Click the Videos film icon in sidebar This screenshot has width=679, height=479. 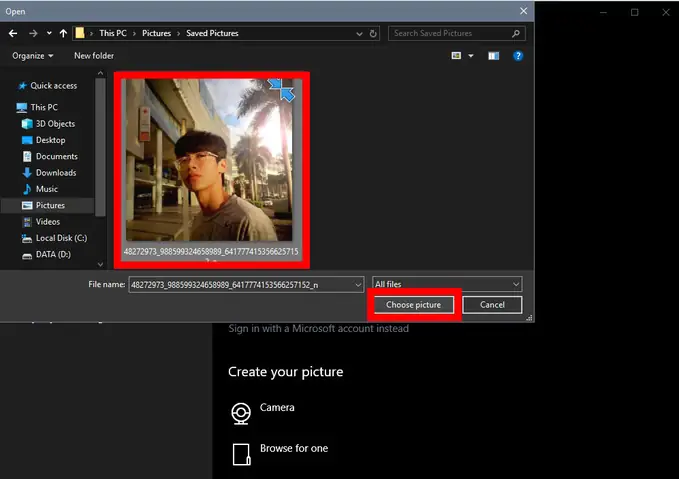(x=27, y=222)
